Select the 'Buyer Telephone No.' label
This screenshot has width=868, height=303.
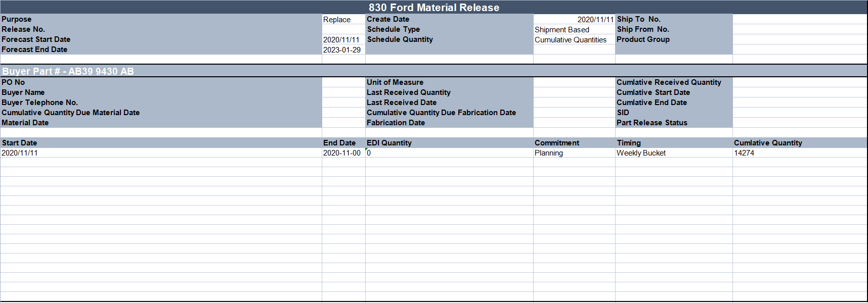(x=161, y=103)
